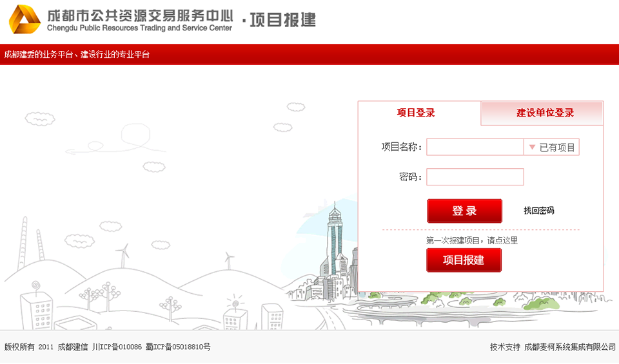
Task: Click the red 项目报建 button
Action: click(464, 260)
